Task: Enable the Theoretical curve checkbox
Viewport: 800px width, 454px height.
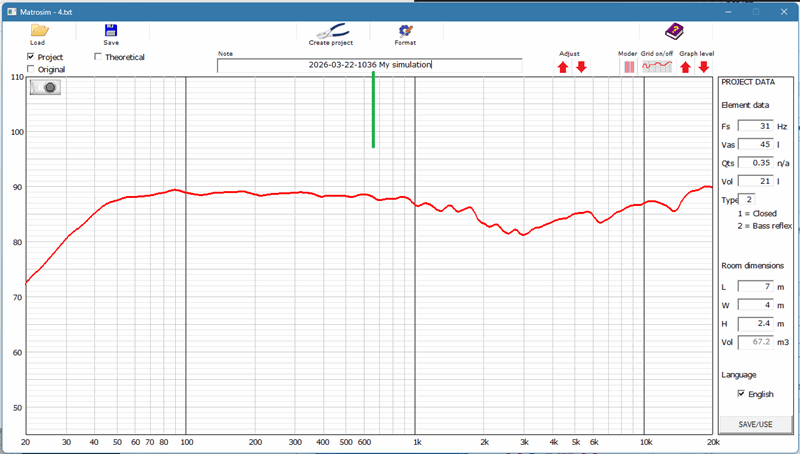Action: tap(97, 57)
